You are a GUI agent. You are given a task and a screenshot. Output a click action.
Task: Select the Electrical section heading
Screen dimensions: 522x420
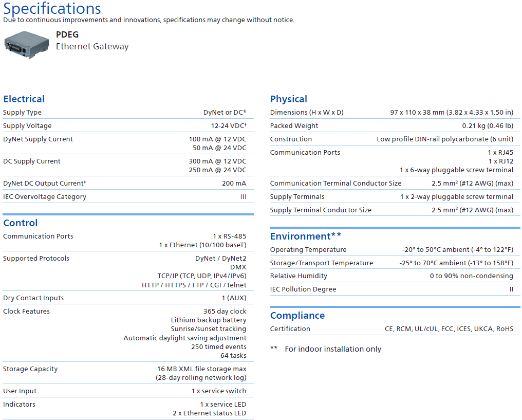(24, 99)
